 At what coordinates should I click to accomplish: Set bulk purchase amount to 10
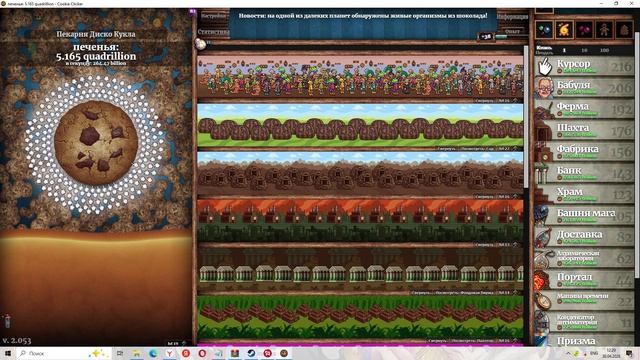point(584,50)
